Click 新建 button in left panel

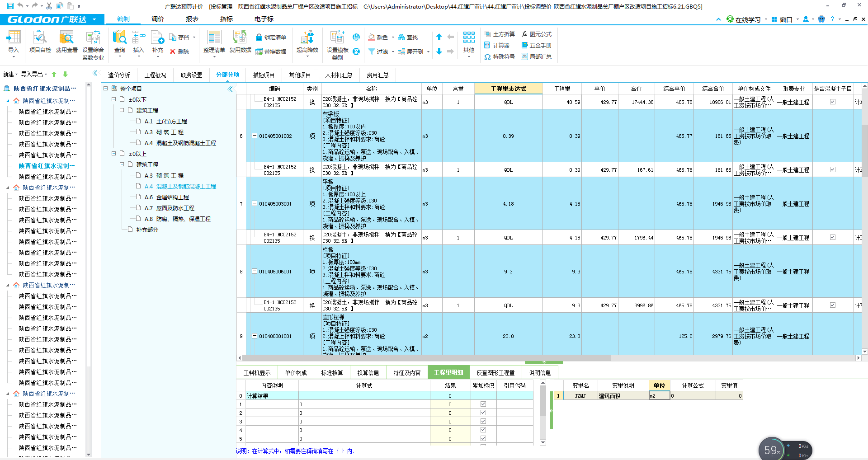[x=10, y=74]
